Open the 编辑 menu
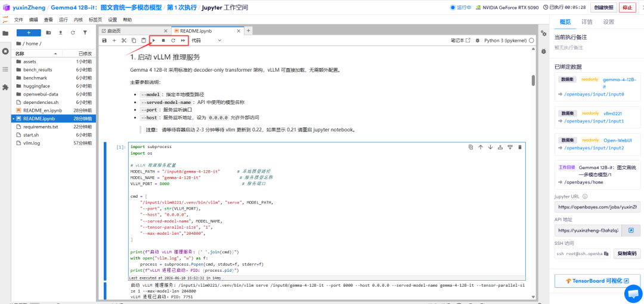Viewport: 644px width, 304px height. [33, 19]
